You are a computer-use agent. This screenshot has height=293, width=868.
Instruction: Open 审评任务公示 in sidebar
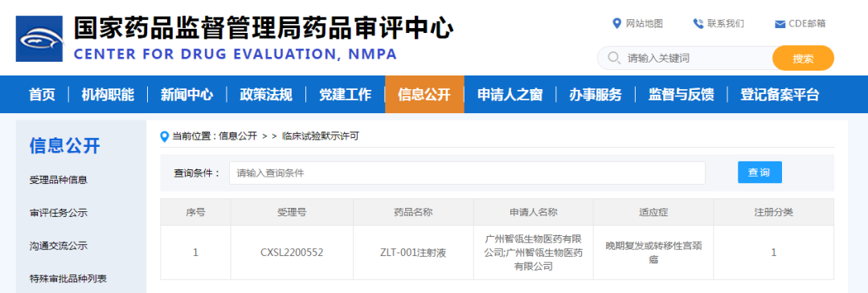tap(58, 213)
